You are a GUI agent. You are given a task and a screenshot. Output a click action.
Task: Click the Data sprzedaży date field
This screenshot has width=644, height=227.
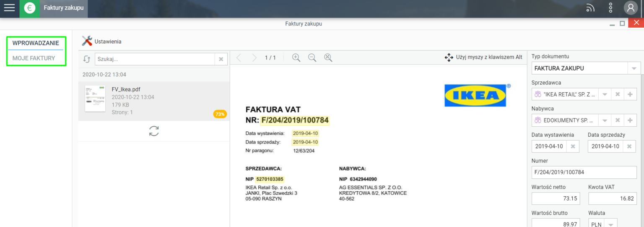[x=605, y=146]
